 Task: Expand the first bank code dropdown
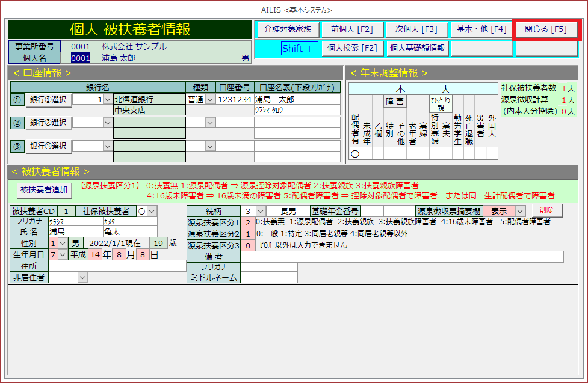point(107,100)
